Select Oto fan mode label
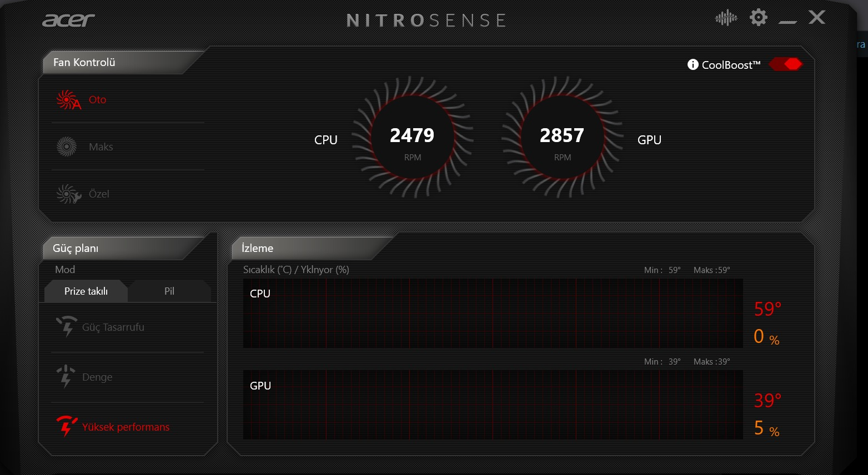 (97, 100)
